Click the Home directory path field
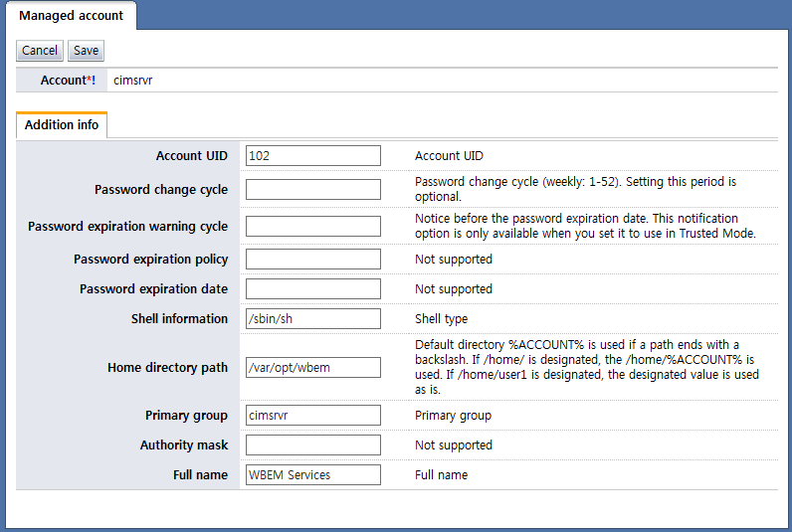 (x=313, y=368)
